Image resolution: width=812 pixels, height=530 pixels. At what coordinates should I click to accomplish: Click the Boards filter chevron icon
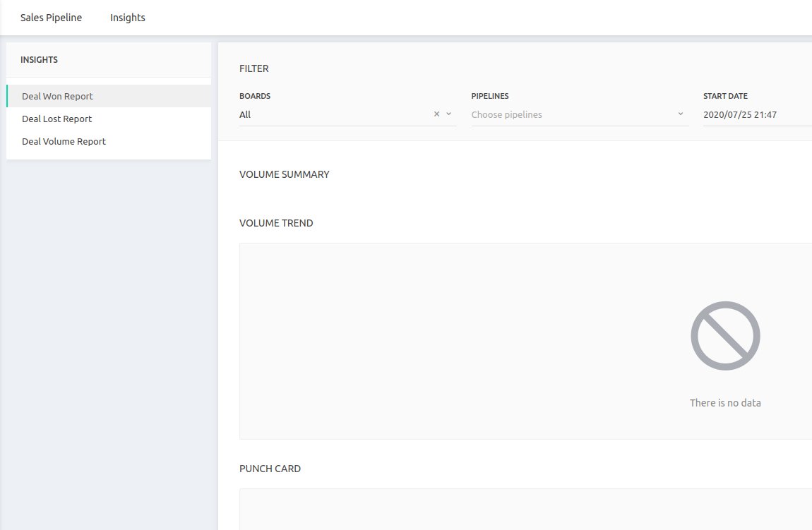[448, 114]
